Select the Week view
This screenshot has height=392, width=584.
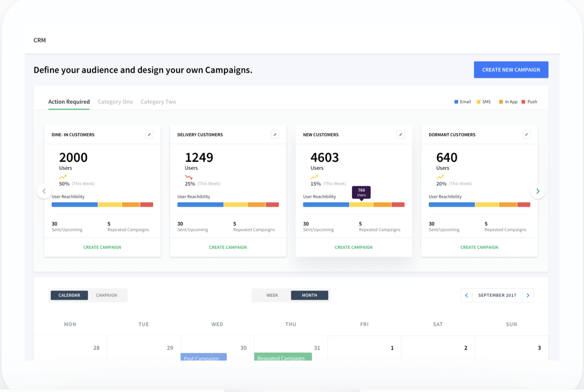click(x=272, y=295)
